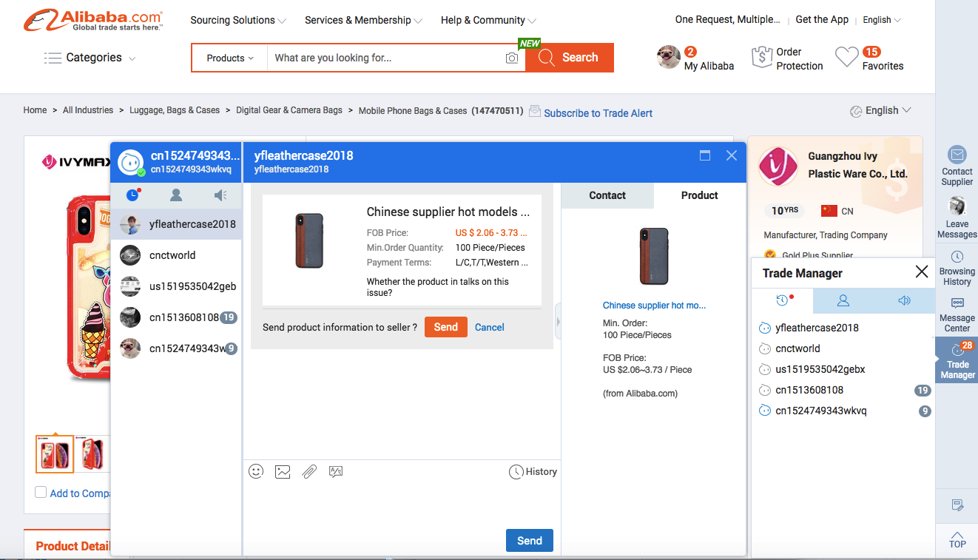Open Chinese supplier hot mo... product link
The image size is (978, 560).
point(654,305)
